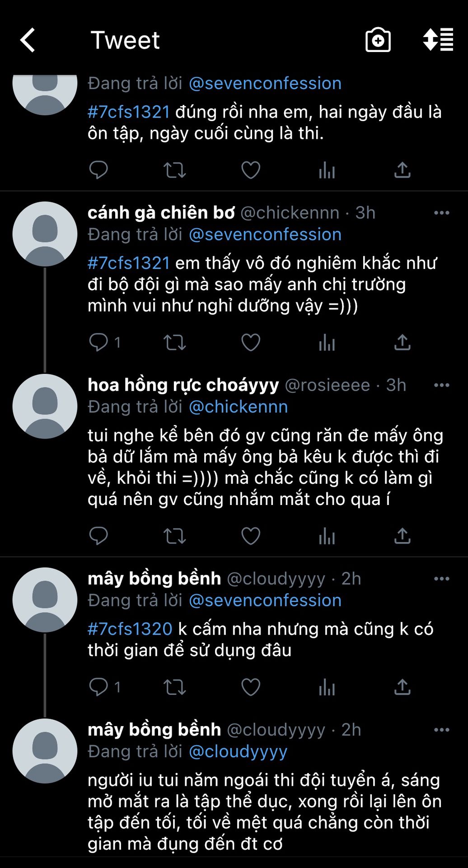Retweet the hoa hồng rực choáyyy reply

174,536
